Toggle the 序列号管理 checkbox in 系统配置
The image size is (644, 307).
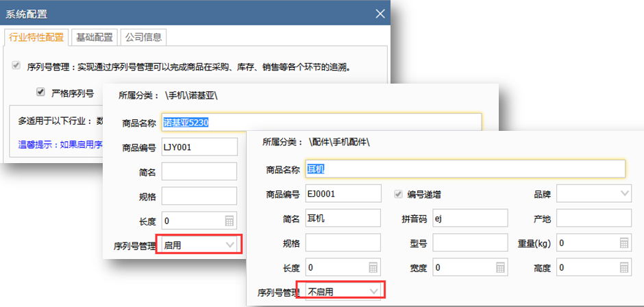point(16,65)
